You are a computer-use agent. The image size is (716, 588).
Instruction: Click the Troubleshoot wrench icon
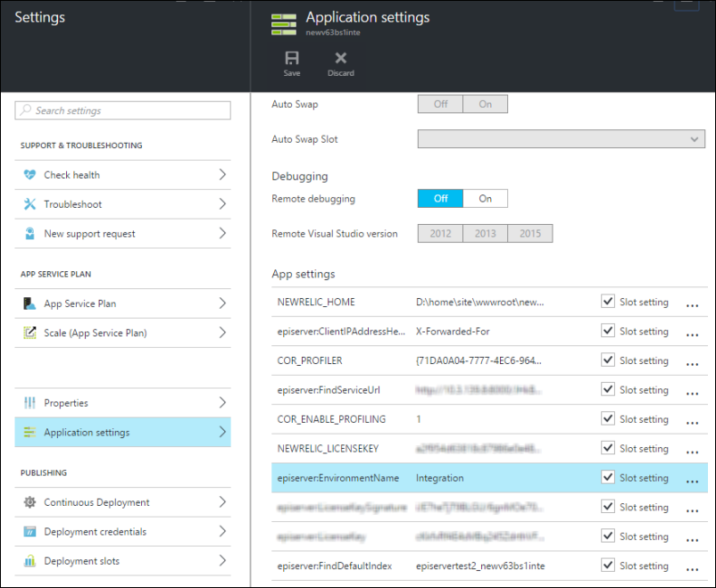(x=29, y=204)
